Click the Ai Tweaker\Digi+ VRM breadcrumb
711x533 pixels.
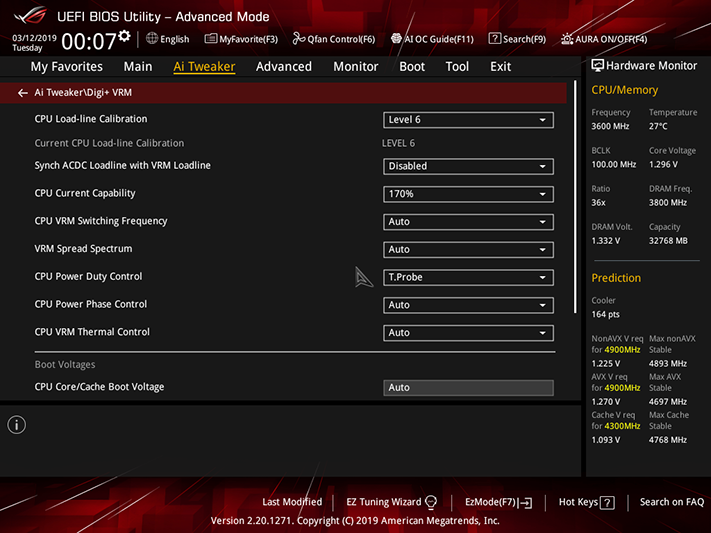click(x=83, y=93)
